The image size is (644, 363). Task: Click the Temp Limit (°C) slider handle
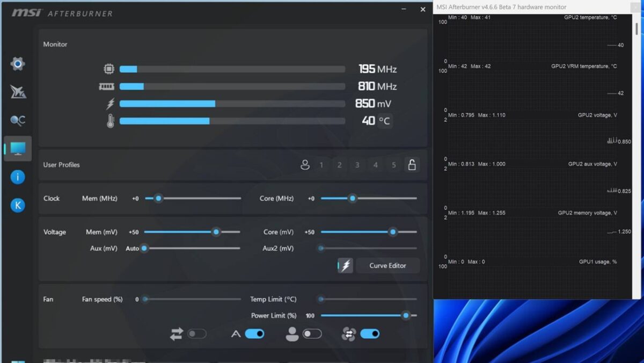321,299
